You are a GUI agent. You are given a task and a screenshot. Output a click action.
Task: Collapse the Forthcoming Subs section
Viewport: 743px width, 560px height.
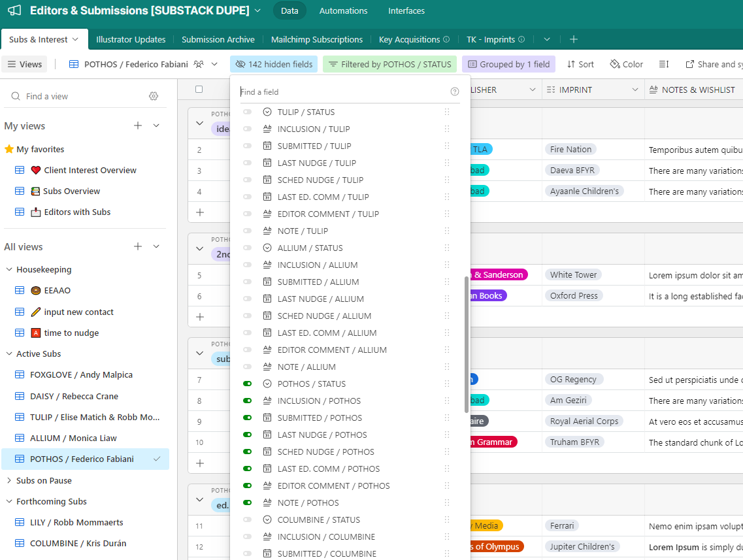pyautogui.click(x=9, y=501)
